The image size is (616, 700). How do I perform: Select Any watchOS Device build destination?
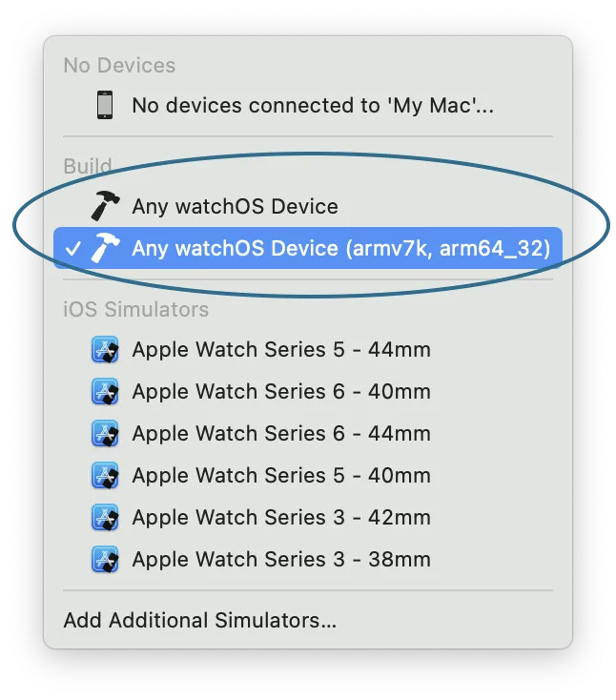pyautogui.click(x=308, y=206)
